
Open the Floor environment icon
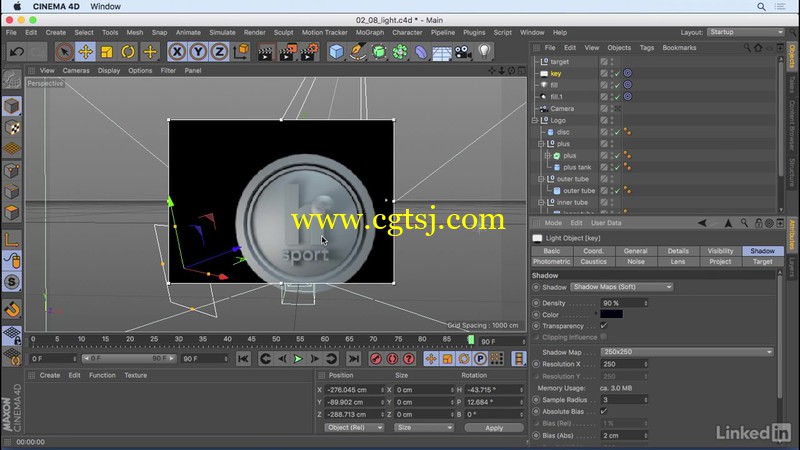(x=442, y=52)
